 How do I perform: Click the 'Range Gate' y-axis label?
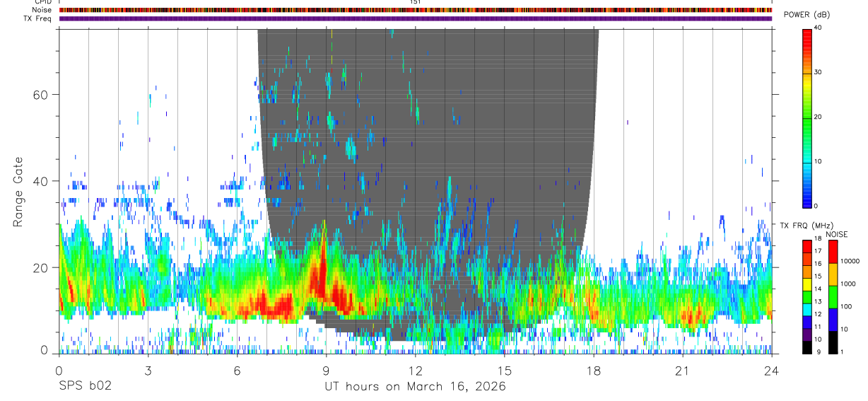tap(18, 191)
